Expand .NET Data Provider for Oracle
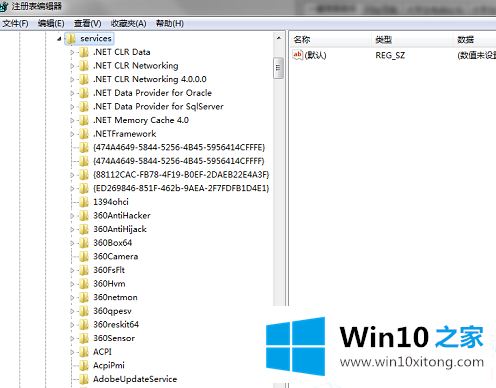This screenshot has height=388, width=496. click(x=72, y=93)
